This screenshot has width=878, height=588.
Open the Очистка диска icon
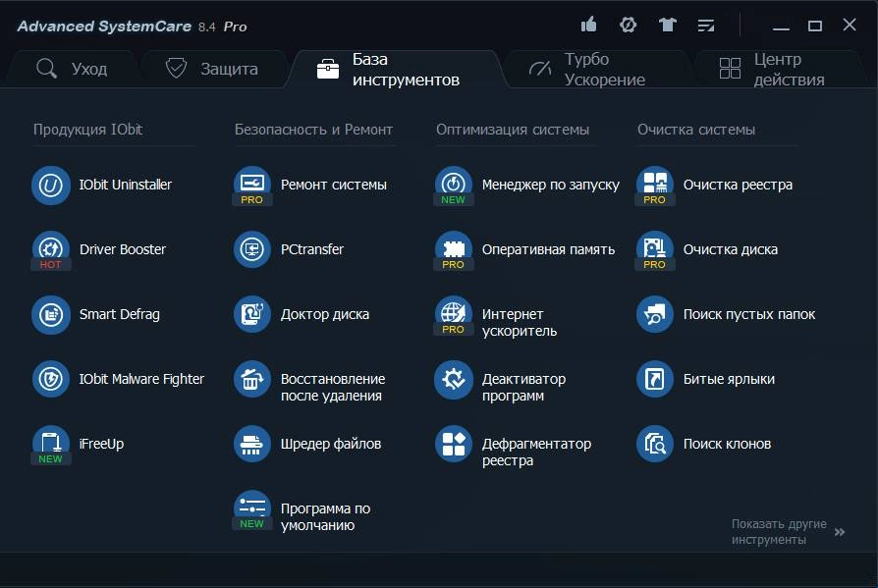coord(655,250)
